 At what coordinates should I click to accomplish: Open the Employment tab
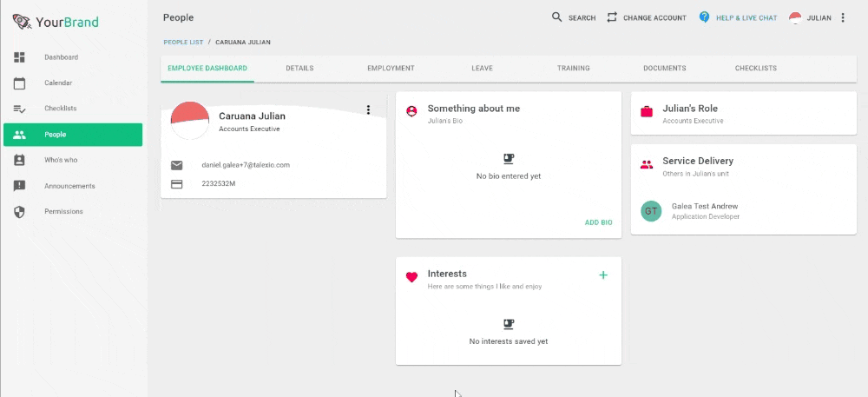tap(391, 69)
